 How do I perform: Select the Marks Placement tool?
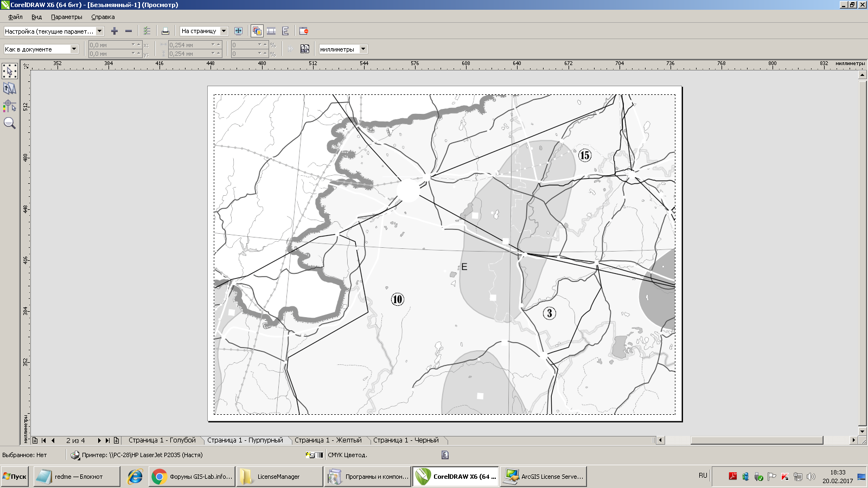tap(10, 106)
